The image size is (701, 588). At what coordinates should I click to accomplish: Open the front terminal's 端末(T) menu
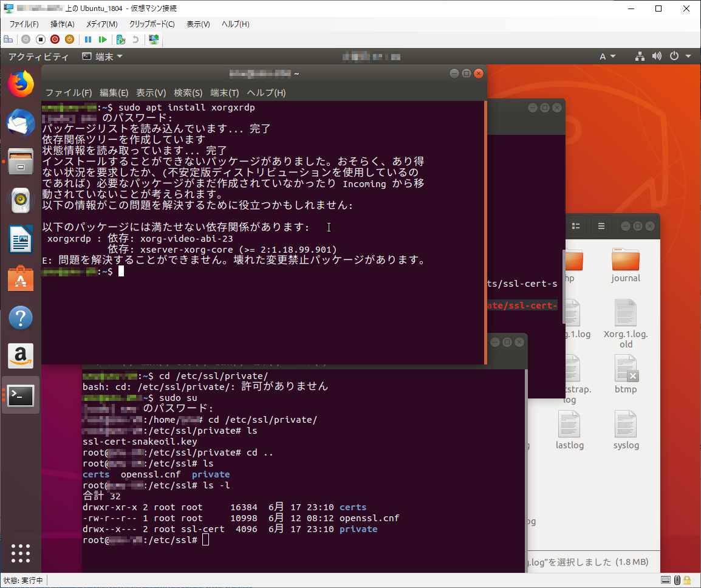(x=225, y=92)
